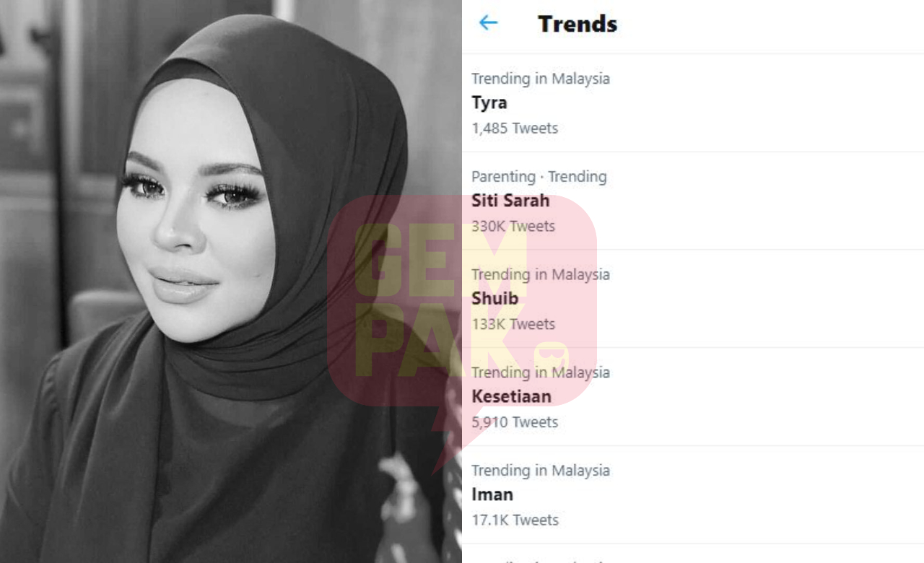Select the Shuib trending topic
This screenshot has height=563, width=924.
[x=693, y=300]
